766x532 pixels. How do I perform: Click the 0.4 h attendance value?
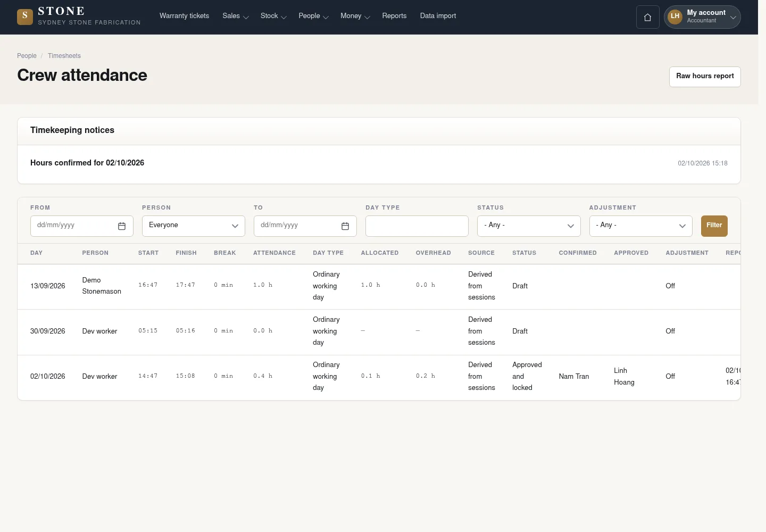263,376
